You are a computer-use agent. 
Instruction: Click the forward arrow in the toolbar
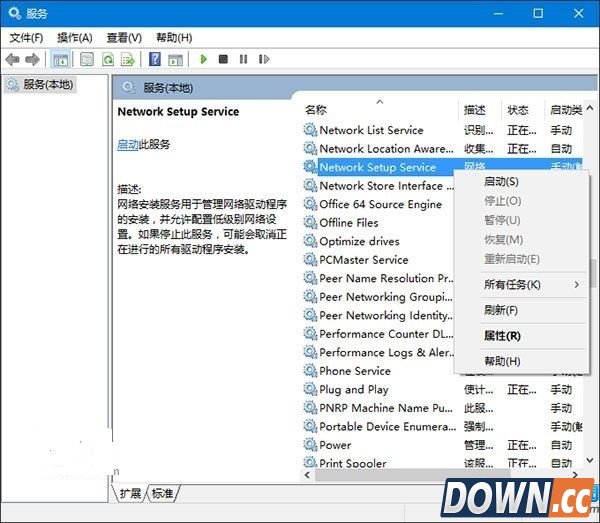click(33, 60)
